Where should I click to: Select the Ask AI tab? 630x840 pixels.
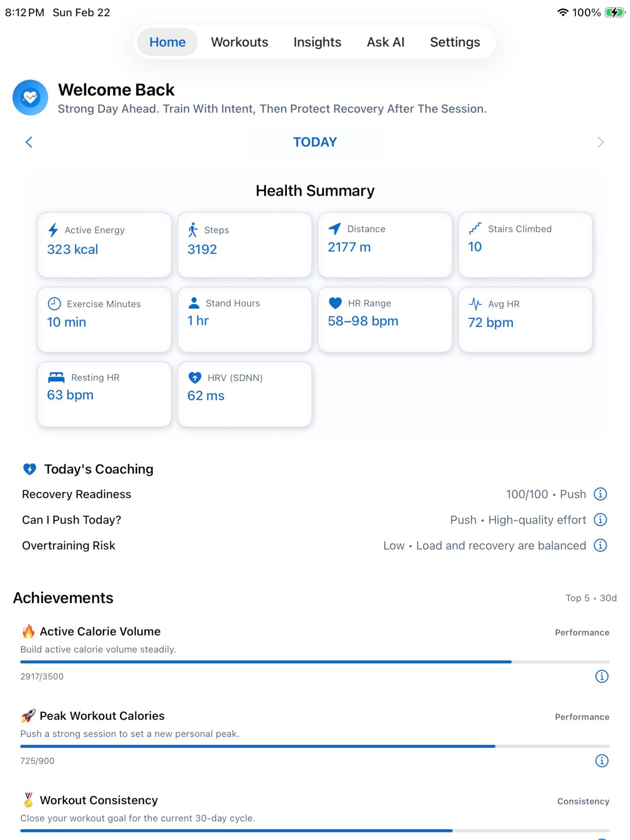click(385, 42)
